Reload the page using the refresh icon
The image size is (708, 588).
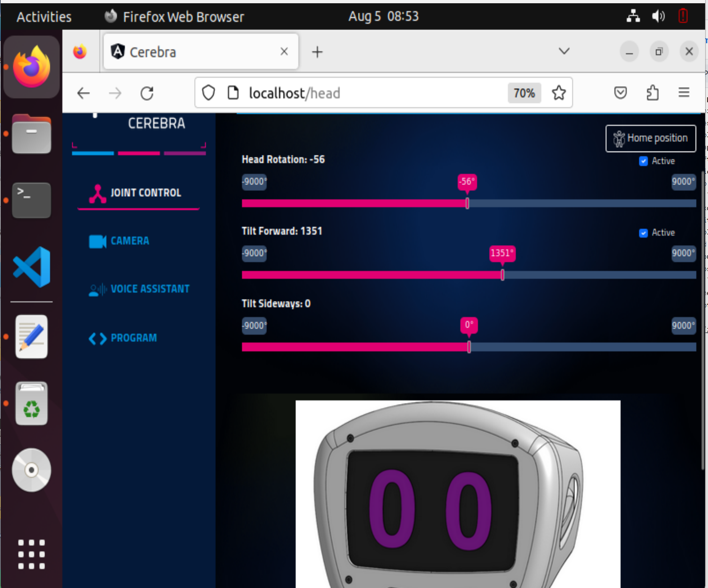click(146, 93)
